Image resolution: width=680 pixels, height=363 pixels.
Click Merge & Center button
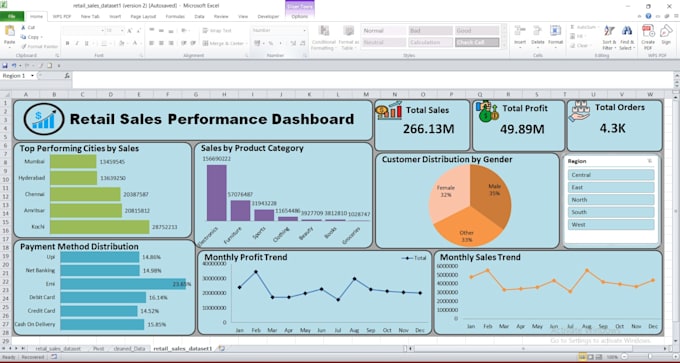(x=224, y=43)
